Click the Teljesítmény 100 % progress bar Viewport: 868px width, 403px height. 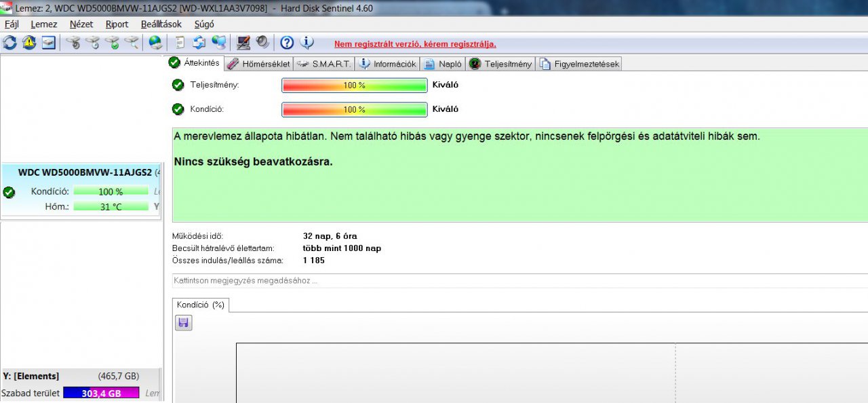(x=355, y=85)
